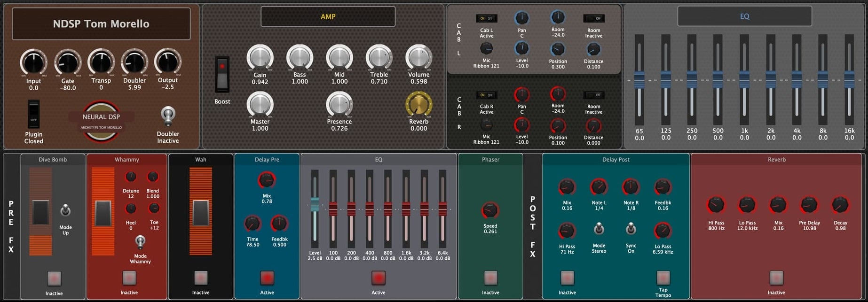Click the Reverb Decay knob
This screenshot has height=302, width=868.
(x=840, y=205)
